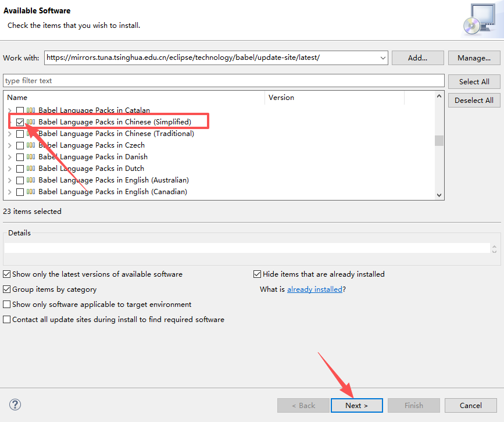Focus the type filter text field
504x422 pixels.
pos(224,81)
